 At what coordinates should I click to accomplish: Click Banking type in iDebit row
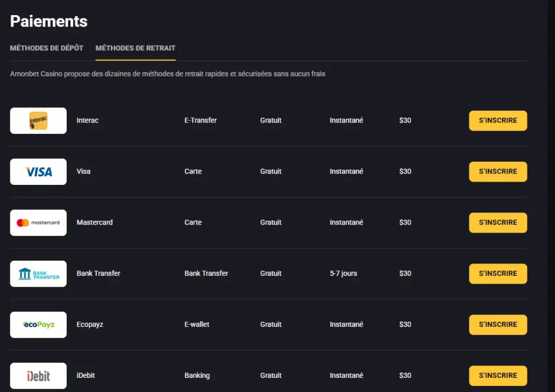click(x=197, y=375)
